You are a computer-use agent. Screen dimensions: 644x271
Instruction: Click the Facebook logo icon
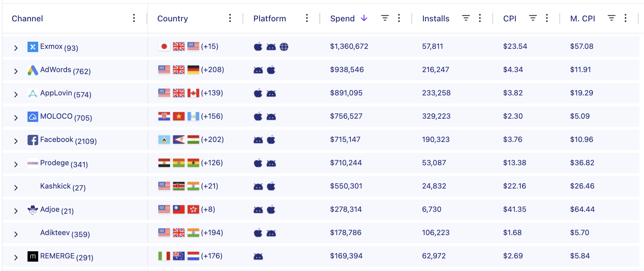coord(33,140)
